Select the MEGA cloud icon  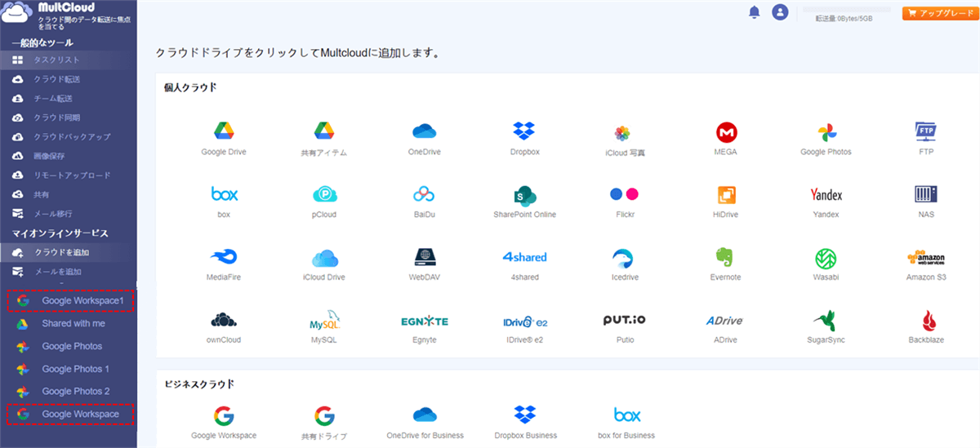tap(726, 132)
